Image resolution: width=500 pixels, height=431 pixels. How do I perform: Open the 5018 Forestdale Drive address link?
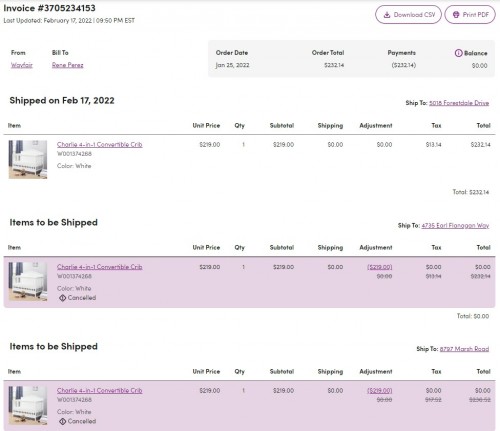(459, 103)
